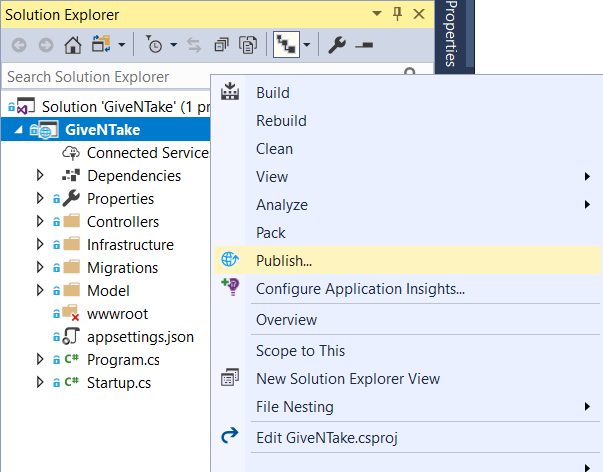Click the Collapse All toolbar icon

[x=221, y=45]
